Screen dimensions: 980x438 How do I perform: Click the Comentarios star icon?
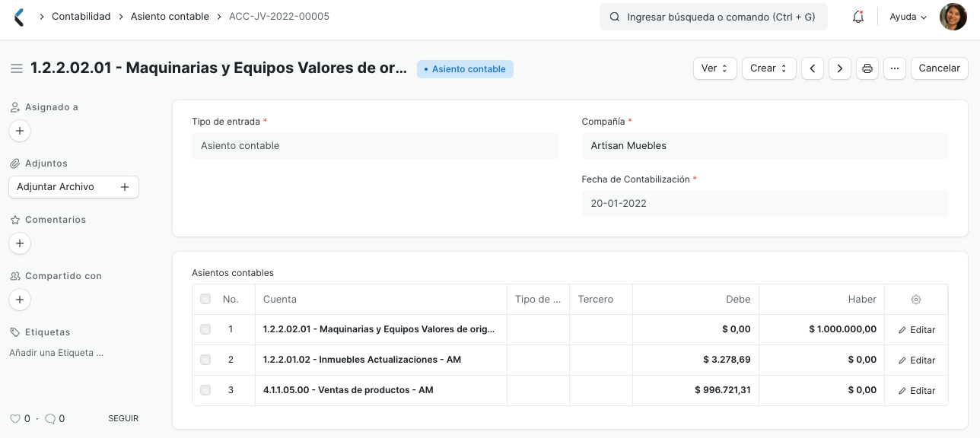pyautogui.click(x=14, y=220)
